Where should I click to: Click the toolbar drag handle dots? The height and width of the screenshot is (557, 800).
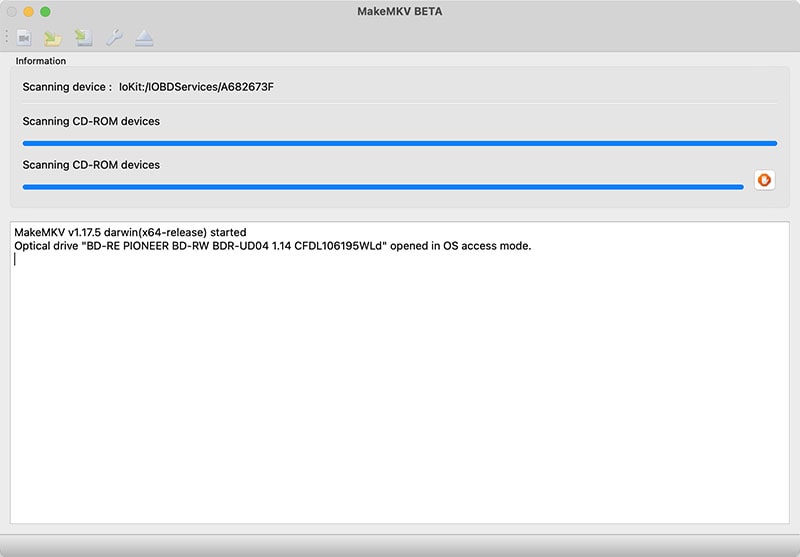tap(7, 37)
